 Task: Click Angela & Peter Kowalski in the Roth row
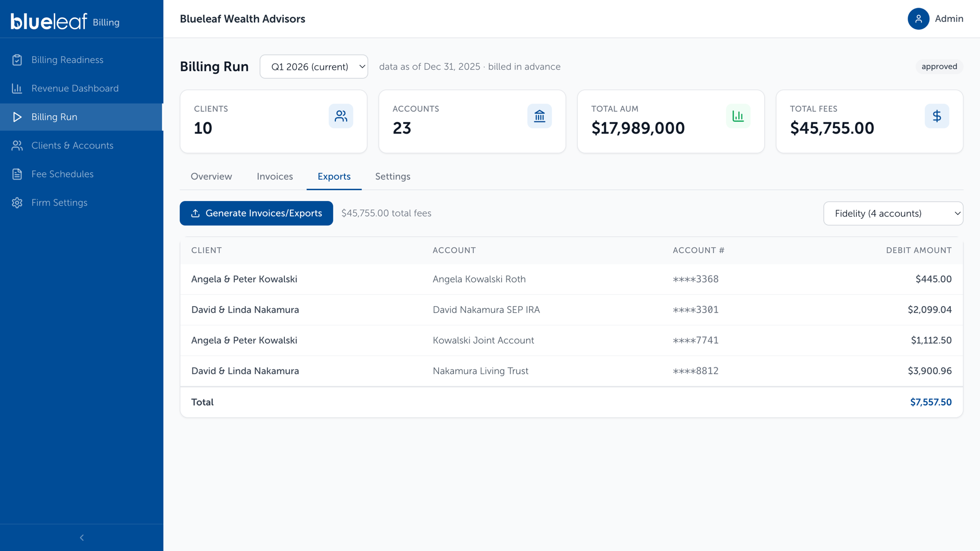[x=244, y=279]
